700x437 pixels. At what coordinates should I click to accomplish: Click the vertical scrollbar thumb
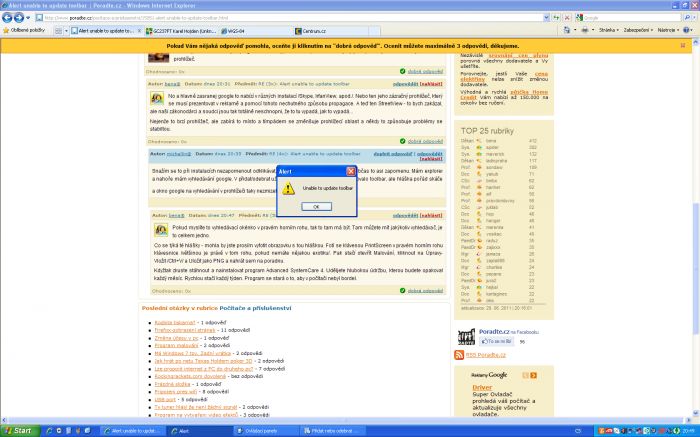click(x=696, y=268)
